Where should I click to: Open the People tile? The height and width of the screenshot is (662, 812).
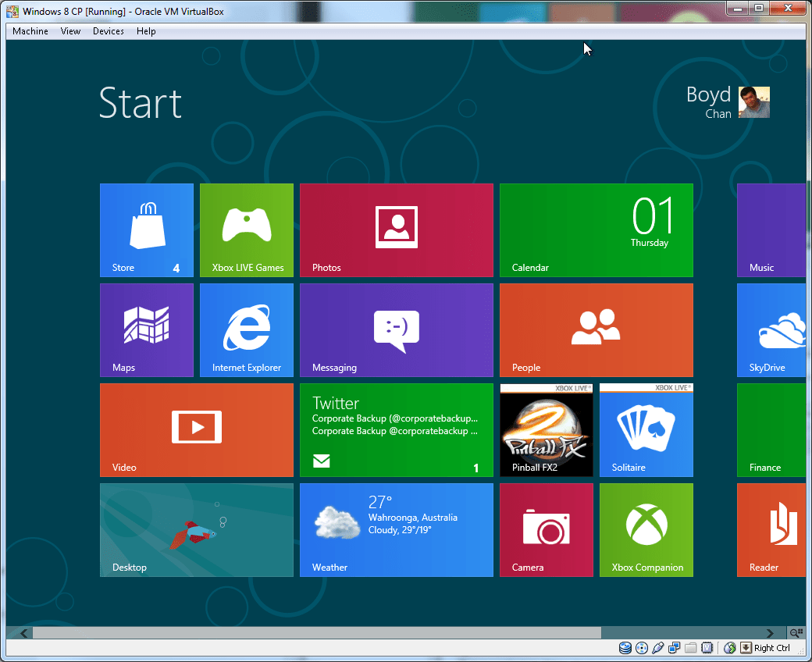pos(596,330)
